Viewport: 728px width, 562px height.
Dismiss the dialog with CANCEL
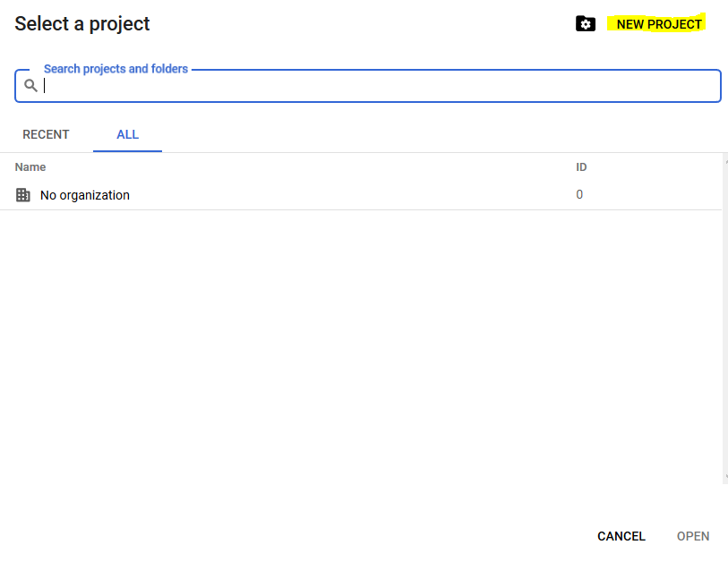(x=621, y=536)
